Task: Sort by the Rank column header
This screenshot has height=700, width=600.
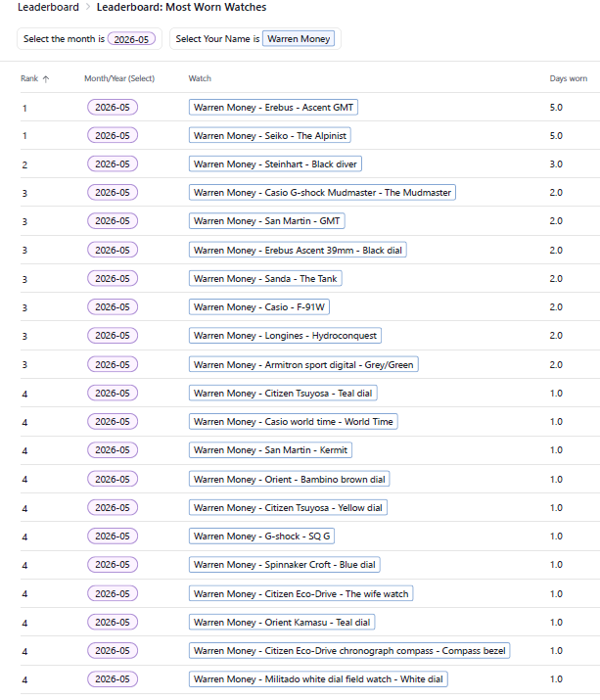Action: (x=29, y=78)
